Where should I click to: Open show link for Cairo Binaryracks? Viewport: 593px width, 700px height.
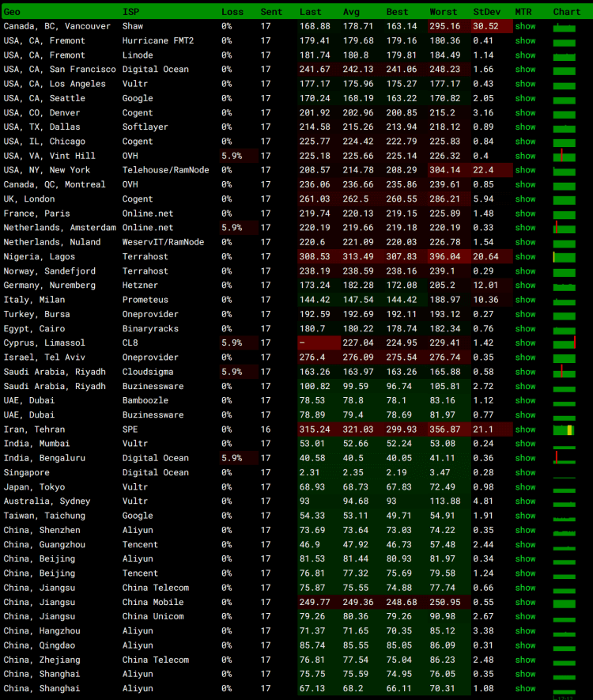click(525, 328)
